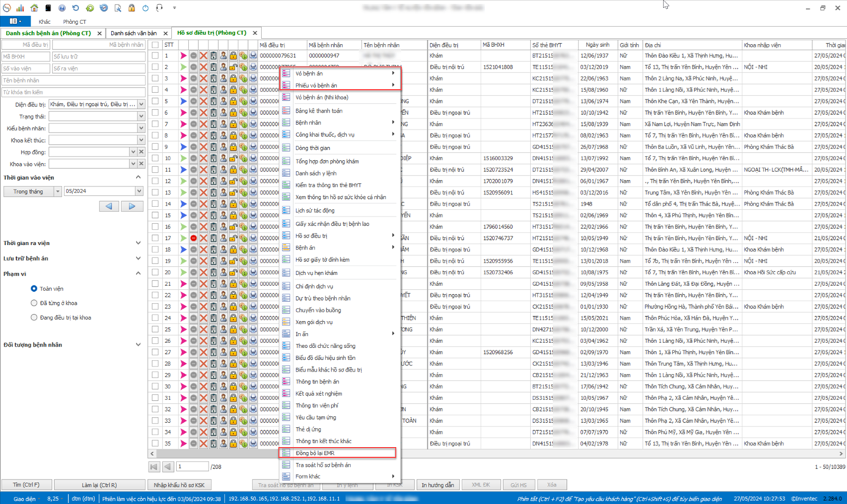Choose 'Đồng bộ lại EMR' from context menu

click(x=315, y=454)
